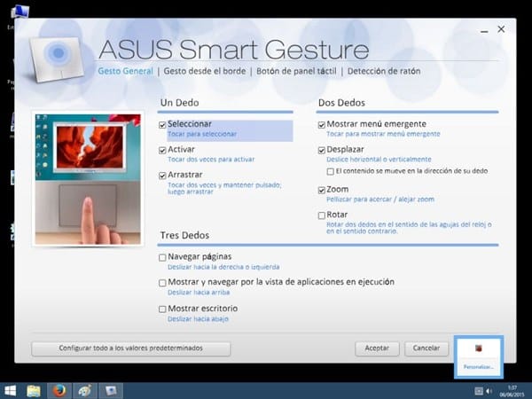
Task: Click 'Tocar para mostrar menú emergente' text
Action: [x=383, y=134]
